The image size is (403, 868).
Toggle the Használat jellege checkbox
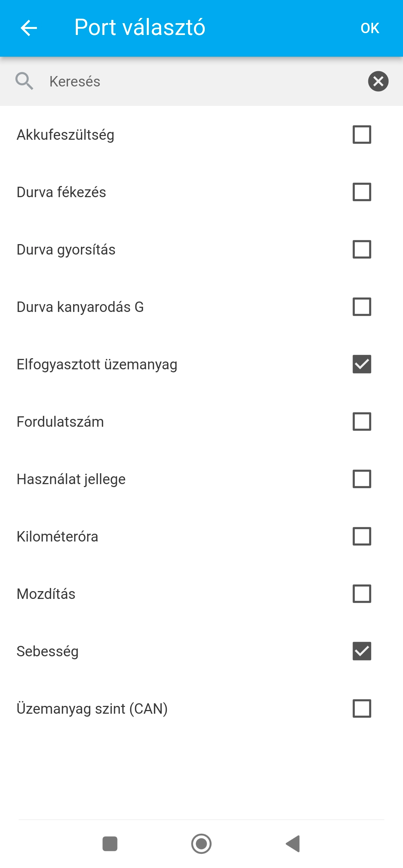tap(362, 479)
